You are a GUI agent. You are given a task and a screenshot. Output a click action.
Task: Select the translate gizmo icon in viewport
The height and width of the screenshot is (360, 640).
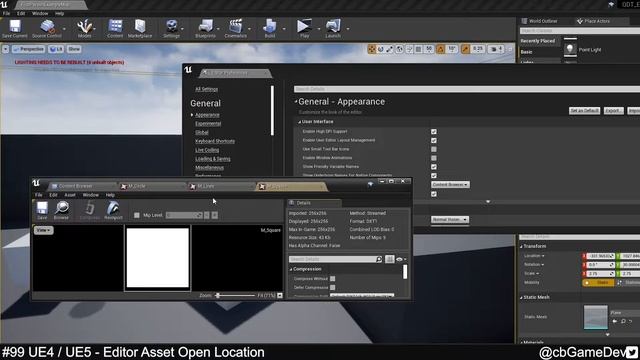[371, 49]
